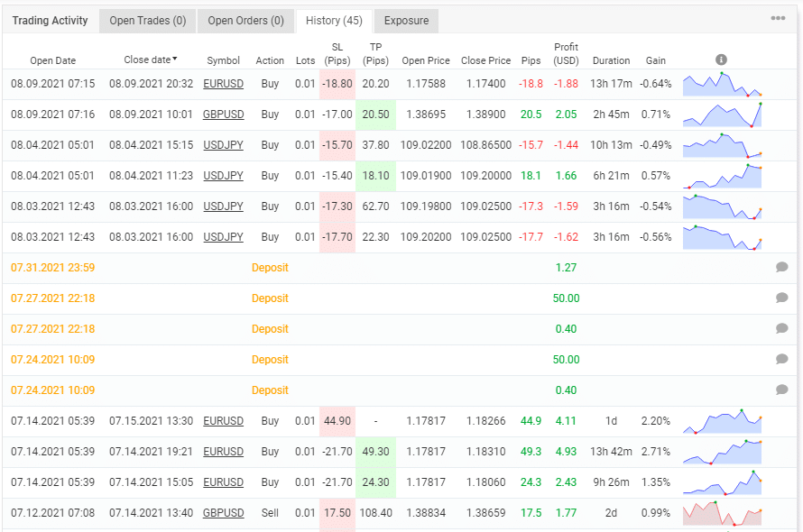Go back to the Trading Activity tab

coord(51,20)
